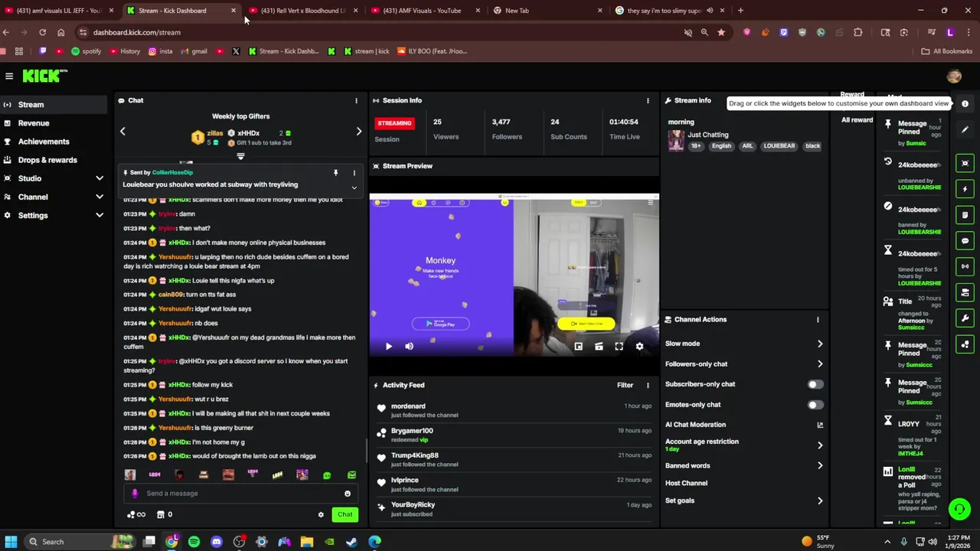Open Account age restriction options arrow
This screenshot has width=980, height=551.
click(820, 445)
